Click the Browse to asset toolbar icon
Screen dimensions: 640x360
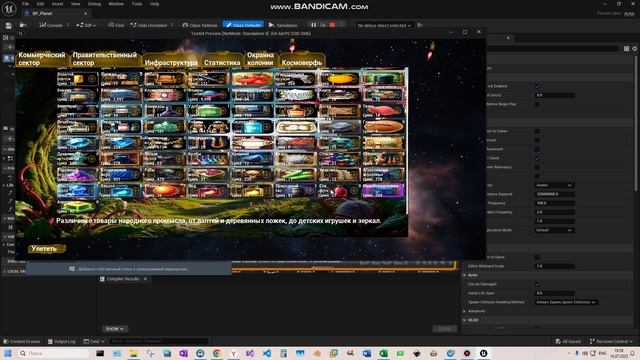point(23,25)
